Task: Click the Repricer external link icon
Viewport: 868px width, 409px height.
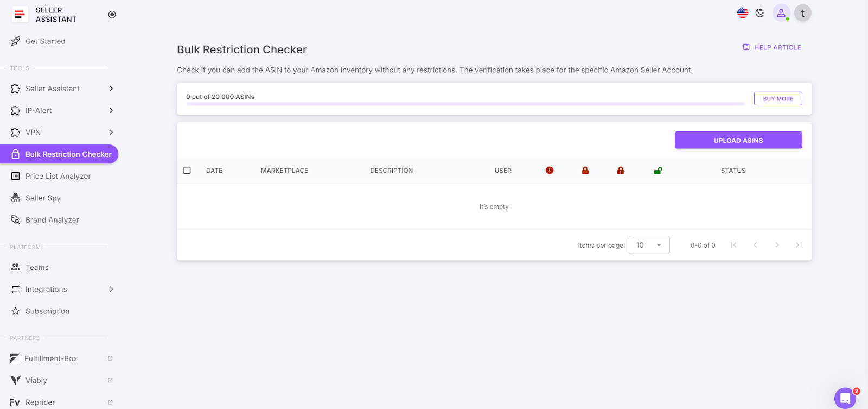Action: (110, 402)
